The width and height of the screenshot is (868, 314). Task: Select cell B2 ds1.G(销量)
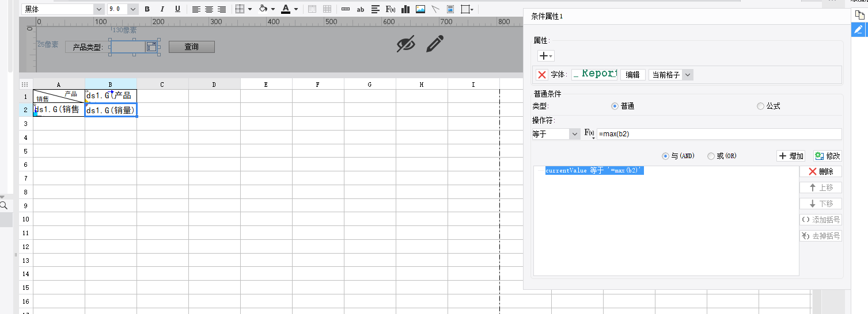(111, 110)
